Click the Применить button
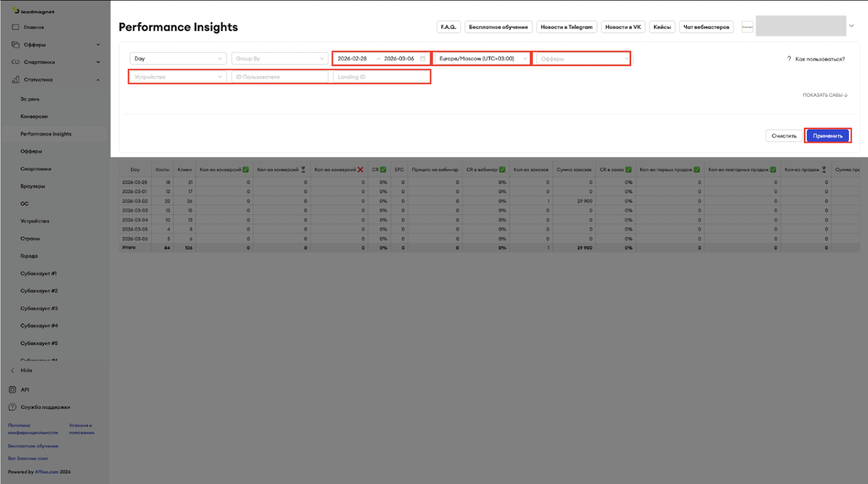The width and height of the screenshot is (868, 484). (x=828, y=136)
